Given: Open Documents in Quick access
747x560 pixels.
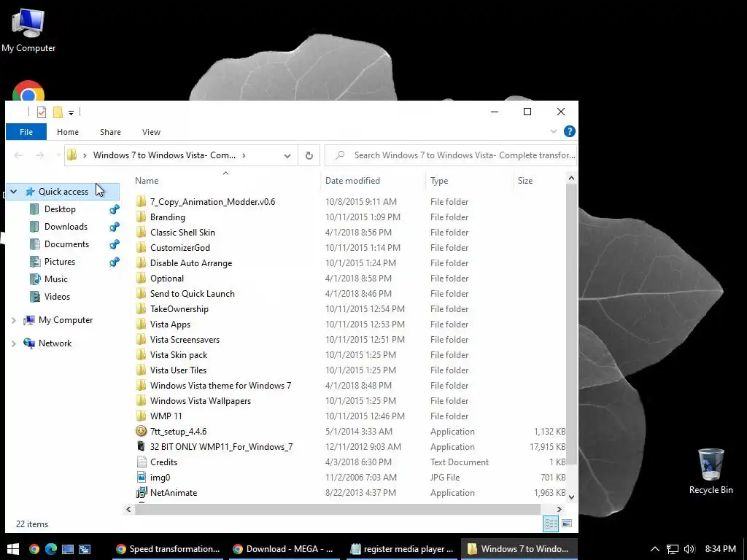Looking at the screenshot, I should click(x=66, y=244).
